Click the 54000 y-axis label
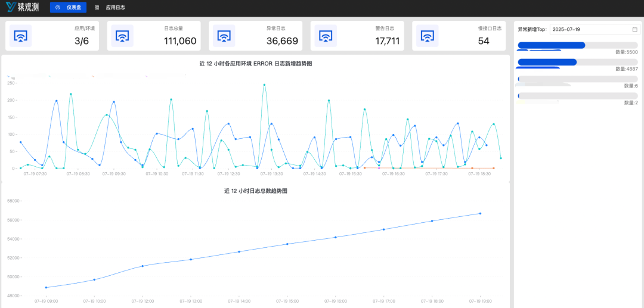The width and height of the screenshot is (644, 308). tap(13, 239)
